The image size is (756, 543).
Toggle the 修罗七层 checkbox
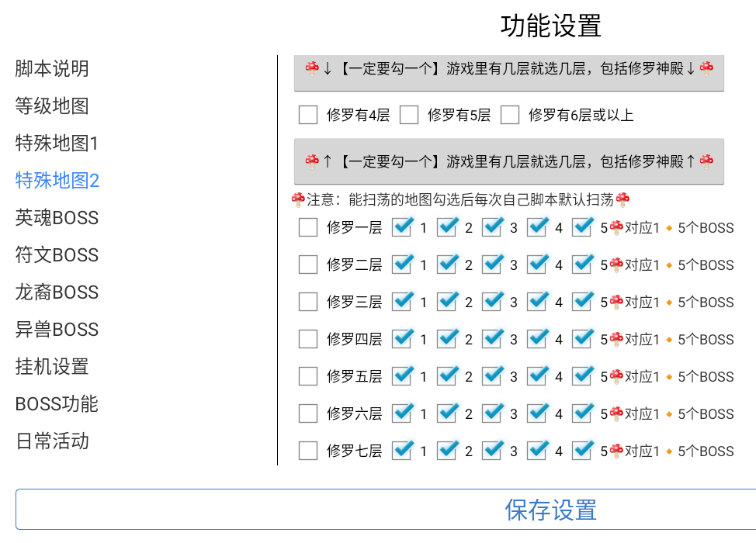[308, 451]
